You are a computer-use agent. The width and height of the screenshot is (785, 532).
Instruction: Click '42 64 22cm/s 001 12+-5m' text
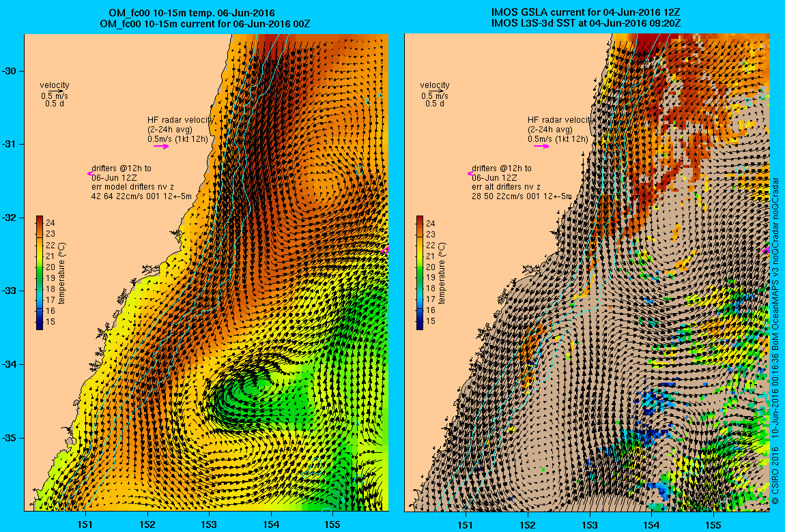[141, 196]
